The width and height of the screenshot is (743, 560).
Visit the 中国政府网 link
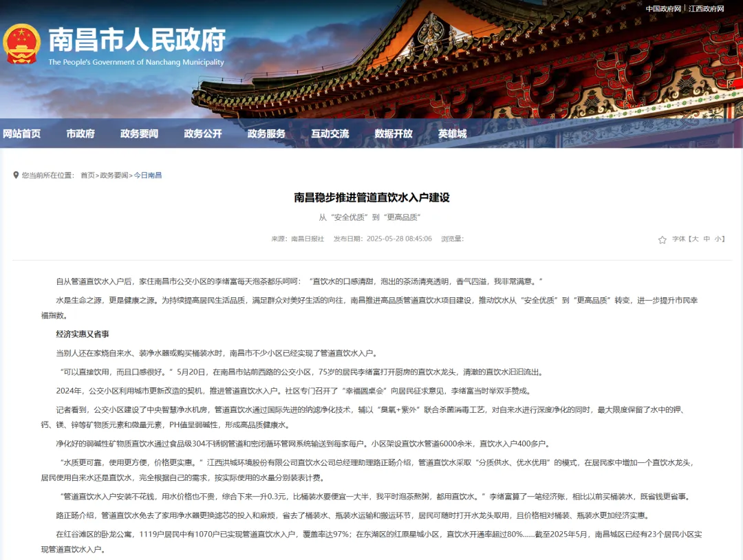663,8
